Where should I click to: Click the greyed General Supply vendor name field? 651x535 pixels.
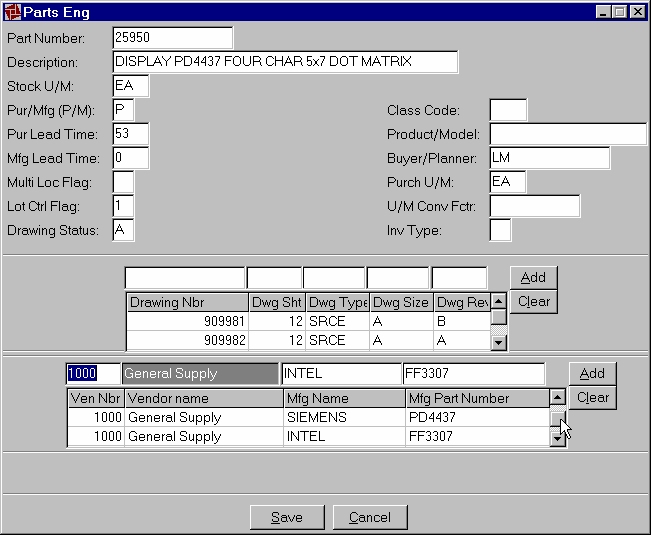pyautogui.click(x=201, y=374)
